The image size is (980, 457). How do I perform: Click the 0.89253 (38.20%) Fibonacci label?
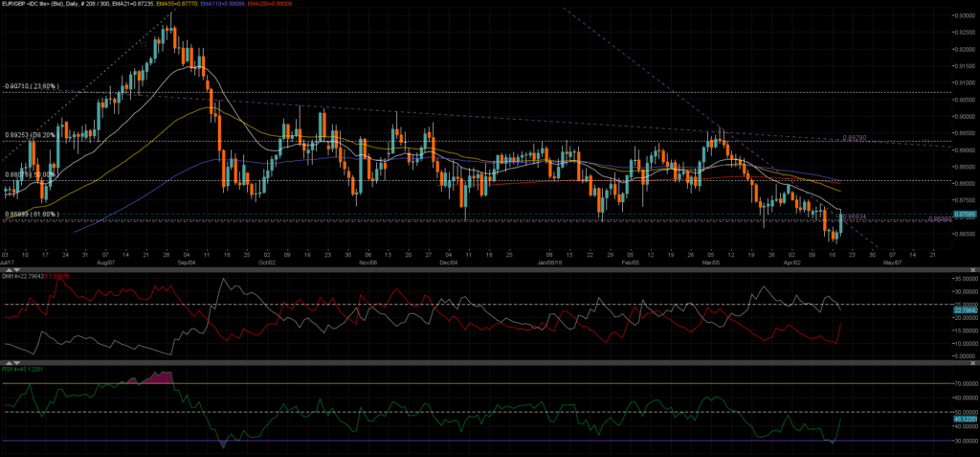click(32, 134)
